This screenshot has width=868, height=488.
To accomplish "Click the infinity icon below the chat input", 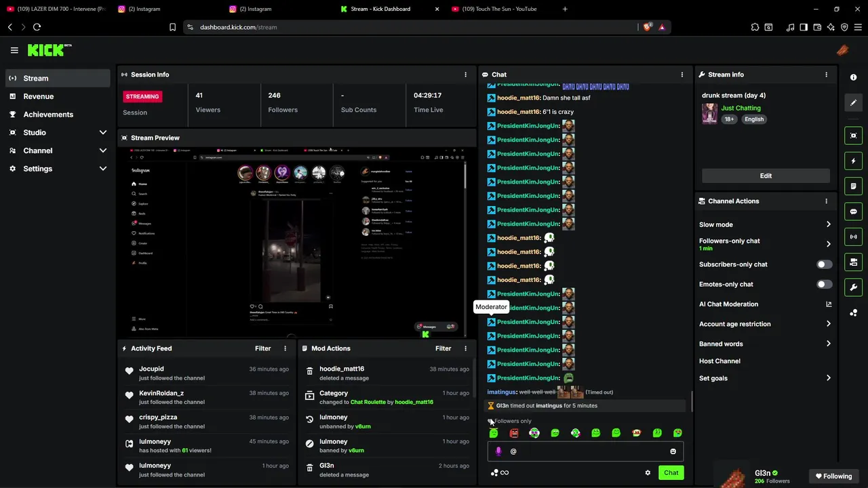I will point(505,473).
